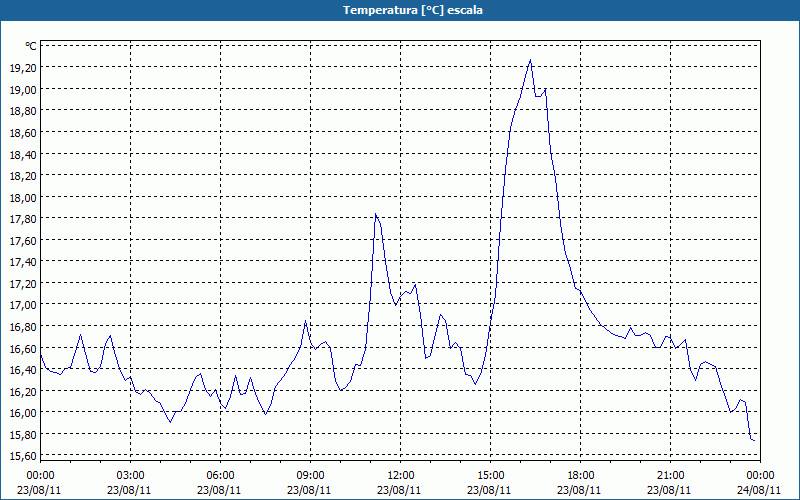Click the °C unit label on the axis
800x500 pixels.
[x=30, y=46]
